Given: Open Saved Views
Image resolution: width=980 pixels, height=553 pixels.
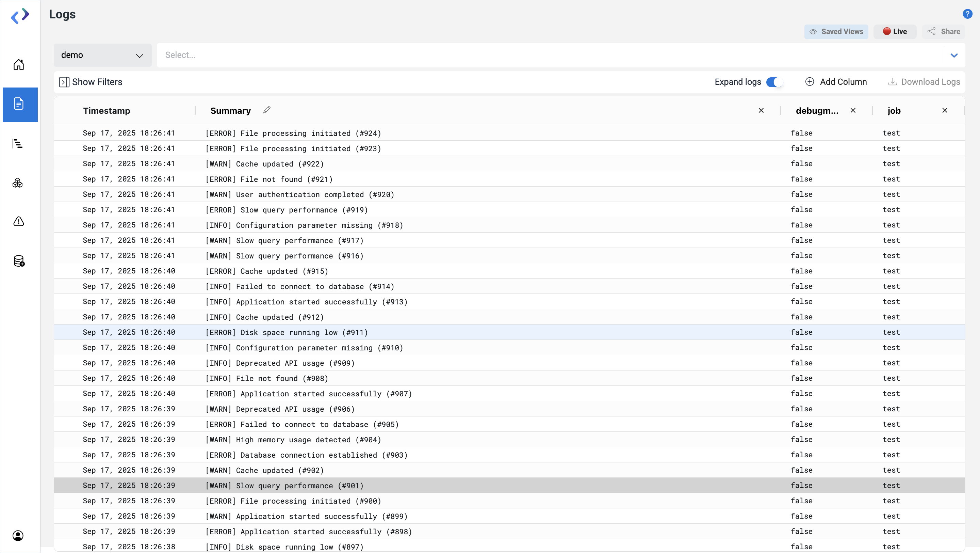Looking at the screenshot, I should [x=836, y=32].
